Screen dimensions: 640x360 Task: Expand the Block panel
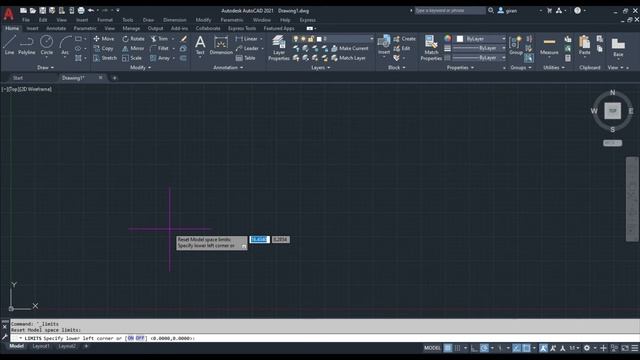[x=397, y=68]
